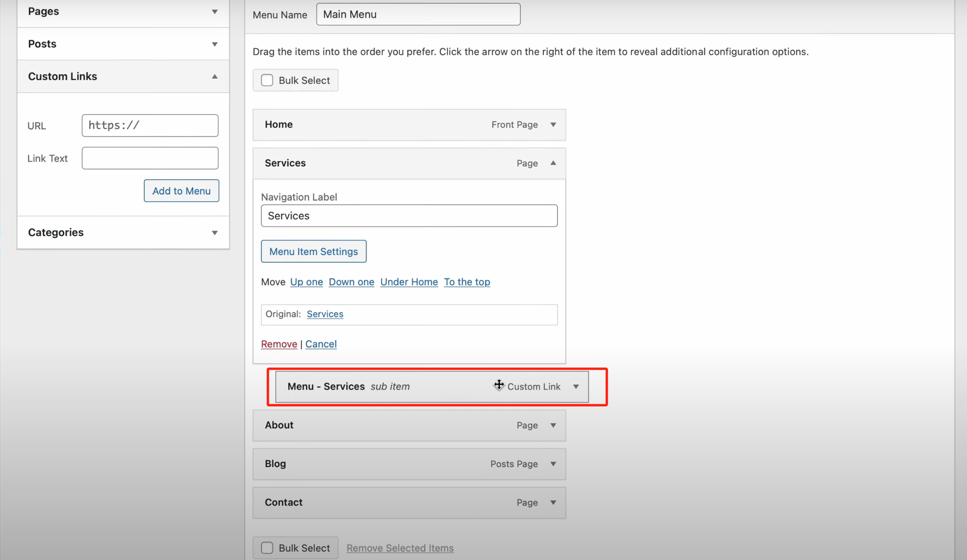Move Services Under Home
The width and height of the screenshot is (967, 560).
point(409,282)
